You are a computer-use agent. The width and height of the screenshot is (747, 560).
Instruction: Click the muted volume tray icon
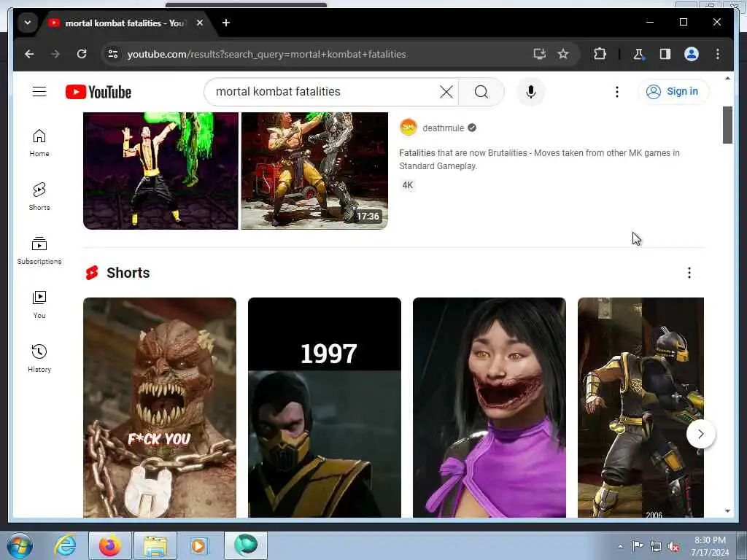click(673, 547)
